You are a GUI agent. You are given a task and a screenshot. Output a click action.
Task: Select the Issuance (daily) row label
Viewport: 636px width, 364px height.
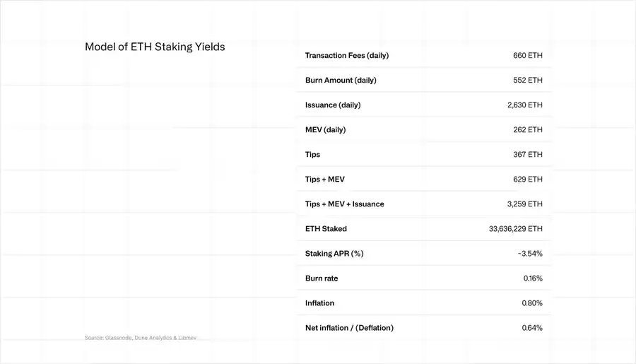click(x=333, y=105)
